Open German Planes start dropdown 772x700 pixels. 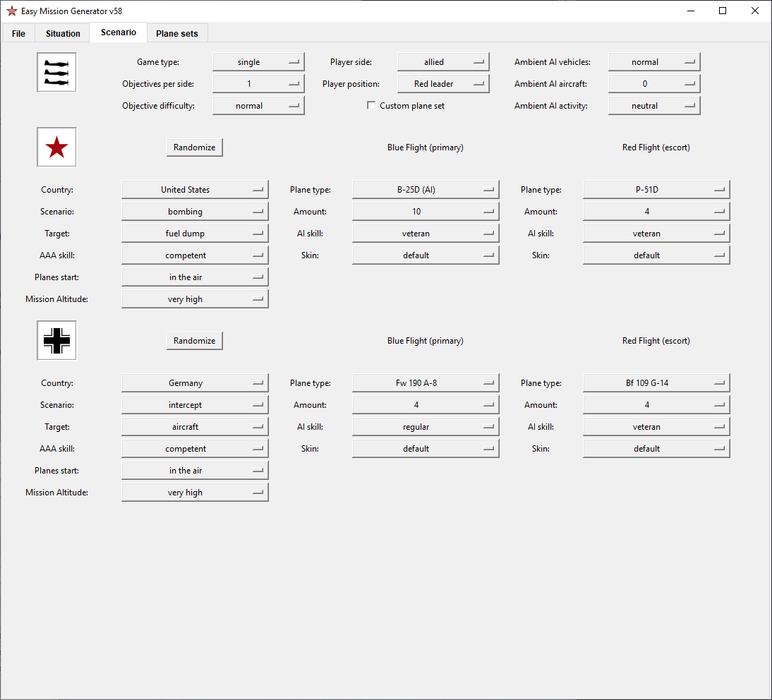tap(195, 471)
